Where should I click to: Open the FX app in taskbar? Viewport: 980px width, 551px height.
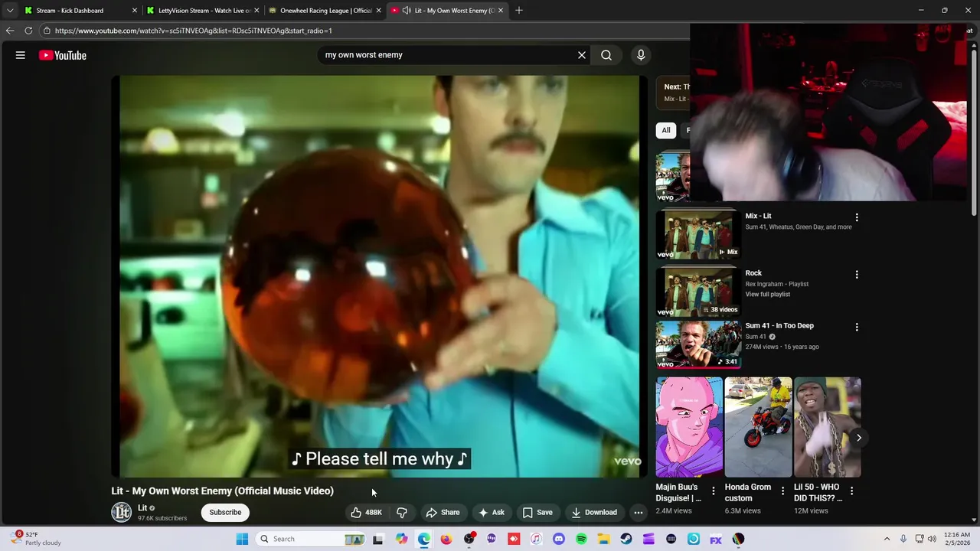(x=716, y=539)
